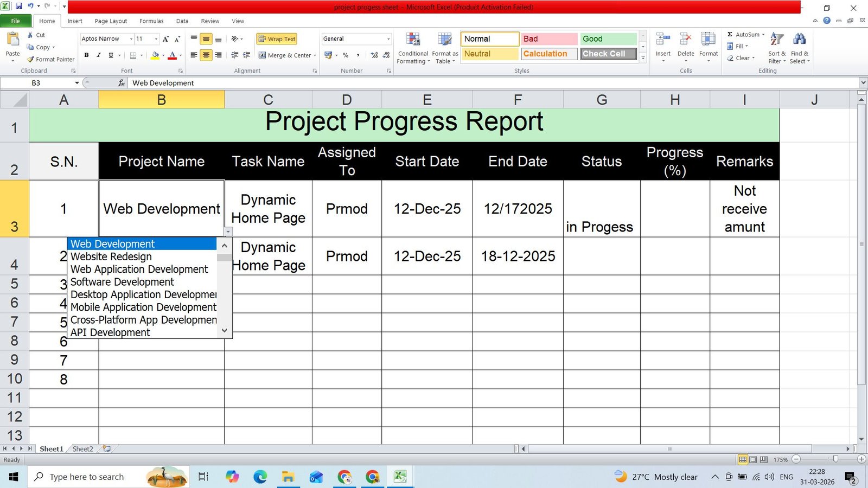The width and height of the screenshot is (868, 488).
Task: Click the formula bar input field
Action: [x=494, y=83]
